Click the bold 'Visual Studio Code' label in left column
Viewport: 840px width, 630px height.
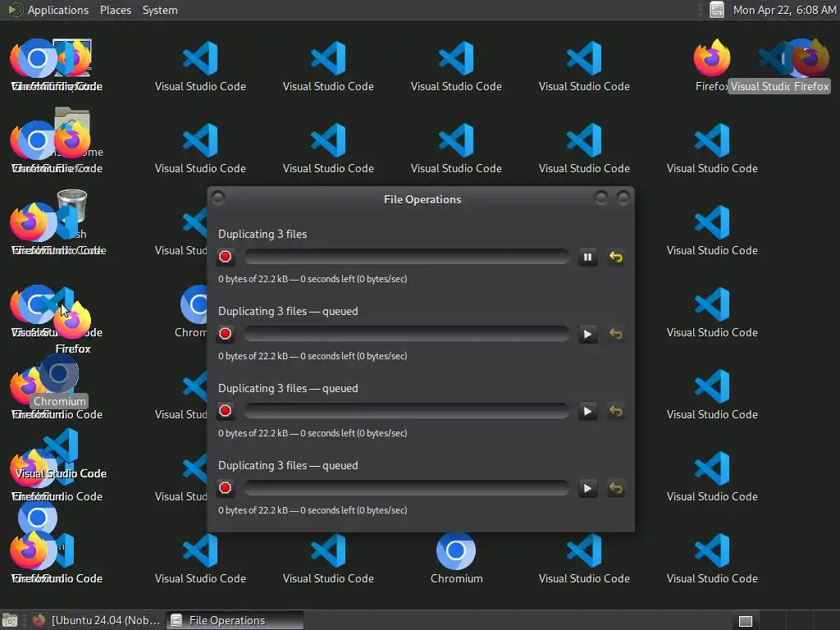(61, 473)
